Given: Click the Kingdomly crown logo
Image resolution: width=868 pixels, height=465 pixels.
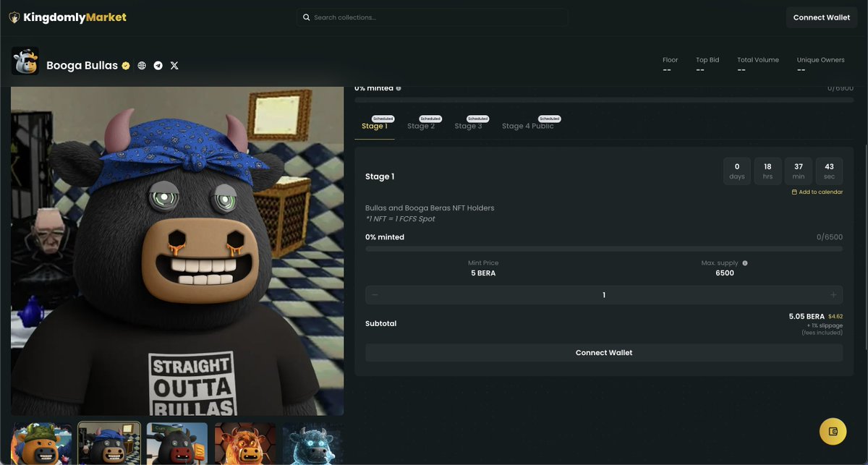Looking at the screenshot, I should pos(12,17).
